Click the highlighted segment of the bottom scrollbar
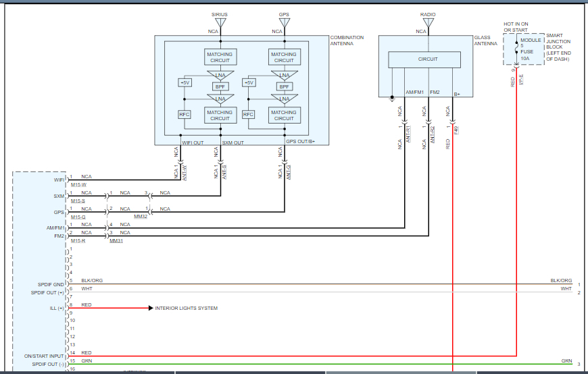This screenshot has width=588, height=374. pyautogui.click(x=401, y=373)
